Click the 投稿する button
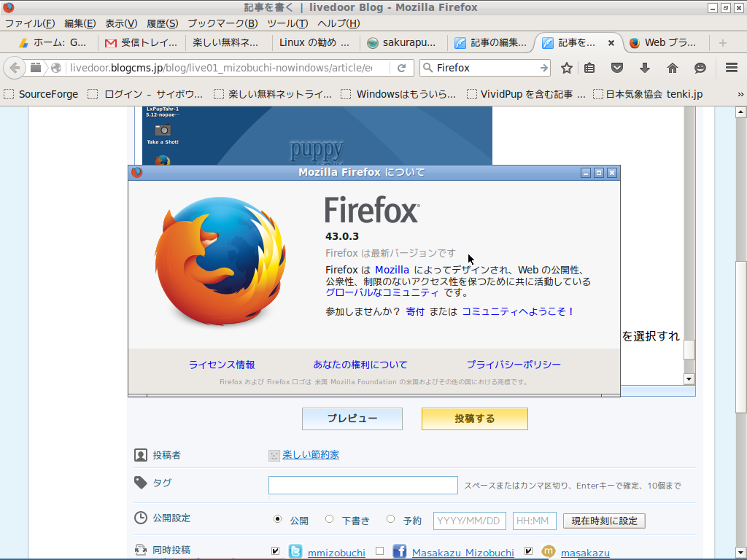747x560 pixels. point(474,419)
